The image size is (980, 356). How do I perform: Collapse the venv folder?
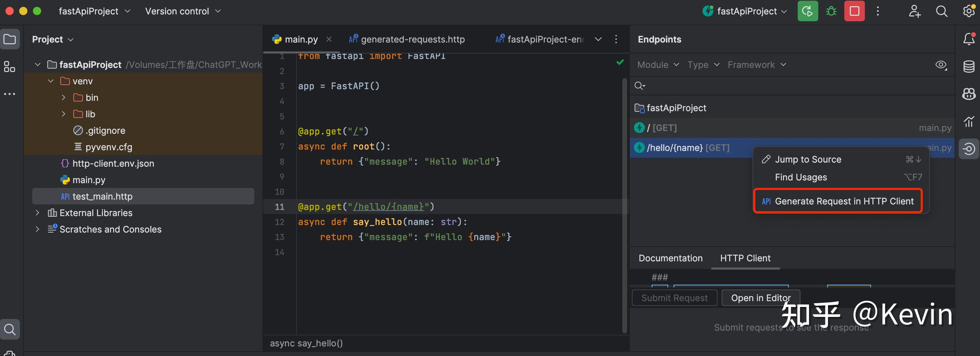(x=51, y=81)
